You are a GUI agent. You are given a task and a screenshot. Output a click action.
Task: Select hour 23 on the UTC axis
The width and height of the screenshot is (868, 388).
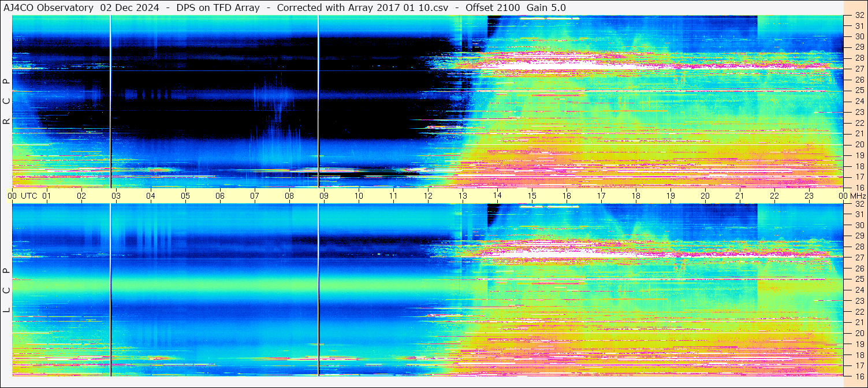tap(809, 196)
